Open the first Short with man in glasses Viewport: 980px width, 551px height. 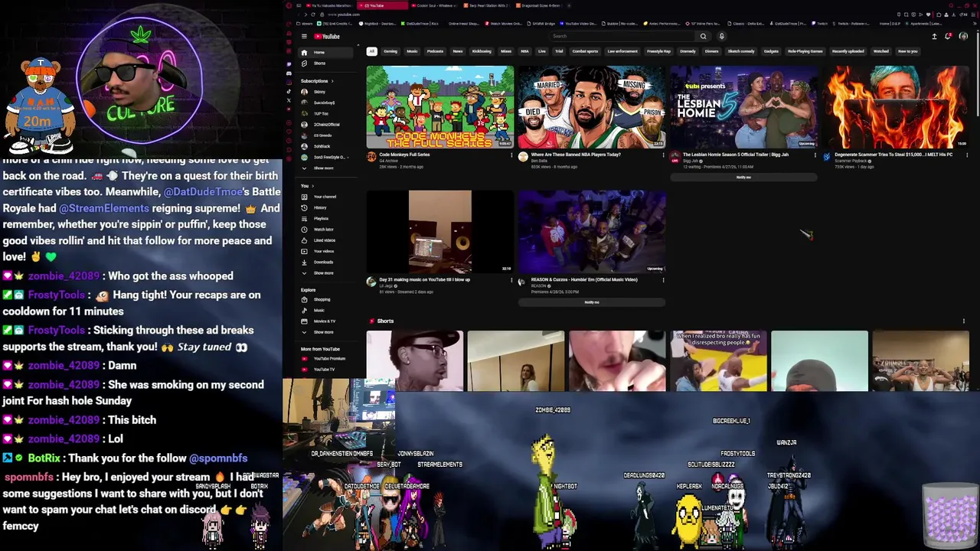[x=415, y=361]
